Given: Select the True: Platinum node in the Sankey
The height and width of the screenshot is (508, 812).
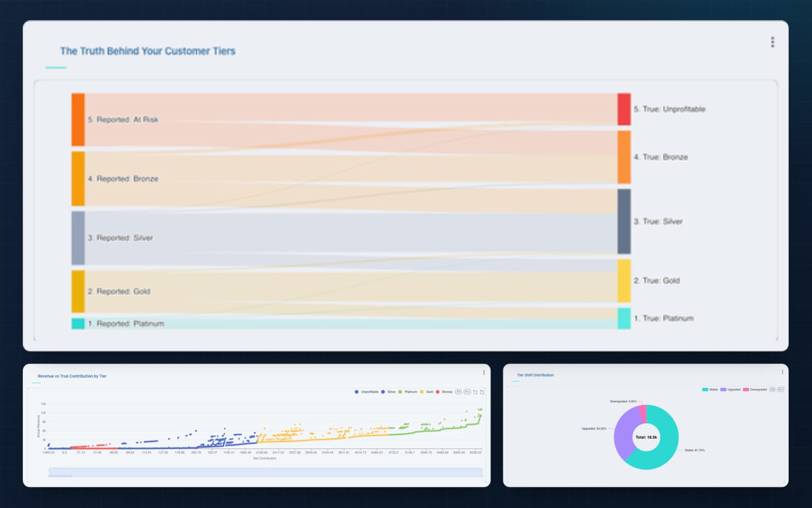Looking at the screenshot, I should click(x=624, y=319).
